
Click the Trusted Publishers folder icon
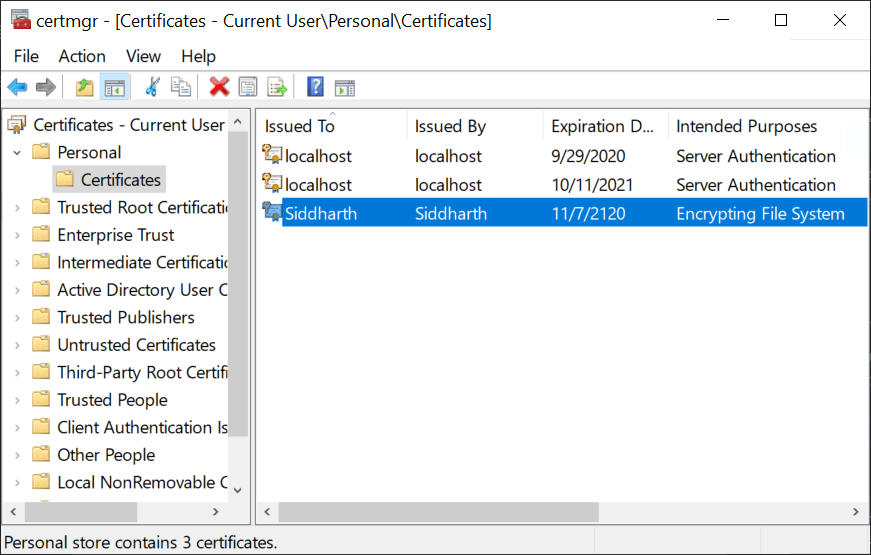pyautogui.click(x=41, y=317)
